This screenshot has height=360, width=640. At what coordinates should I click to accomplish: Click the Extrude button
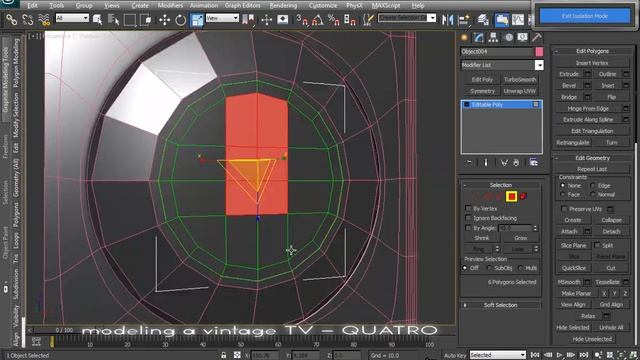[x=569, y=74]
